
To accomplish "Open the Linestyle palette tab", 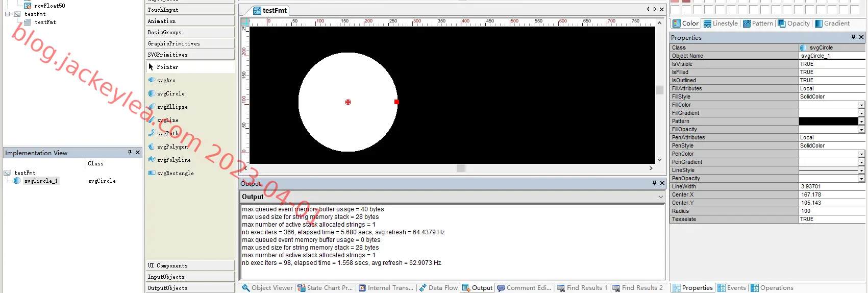I will pos(721,23).
